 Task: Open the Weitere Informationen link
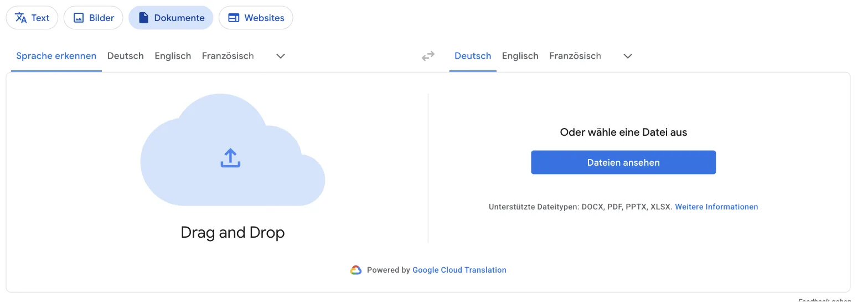pyautogui.click(x=716, y=207)
